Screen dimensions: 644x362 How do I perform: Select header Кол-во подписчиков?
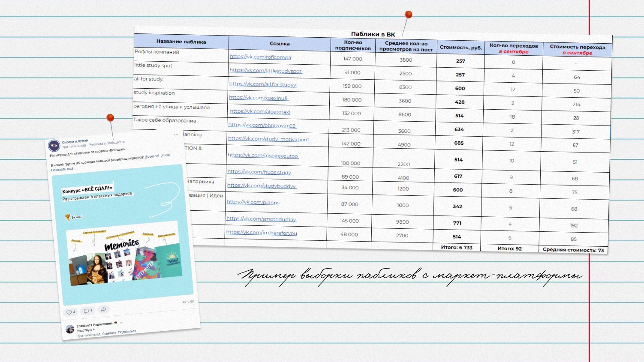click(353, 45)
